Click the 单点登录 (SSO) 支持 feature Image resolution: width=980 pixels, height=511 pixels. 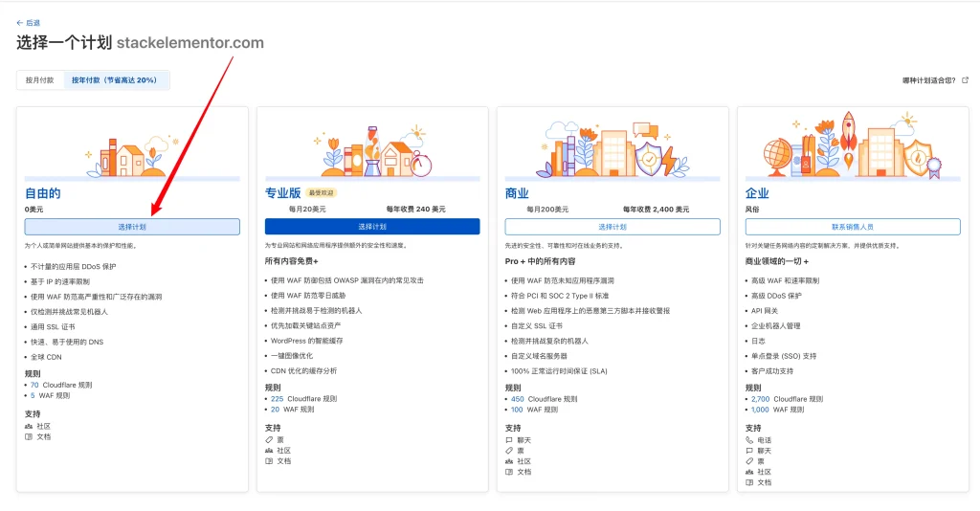(x=784, y=355)
